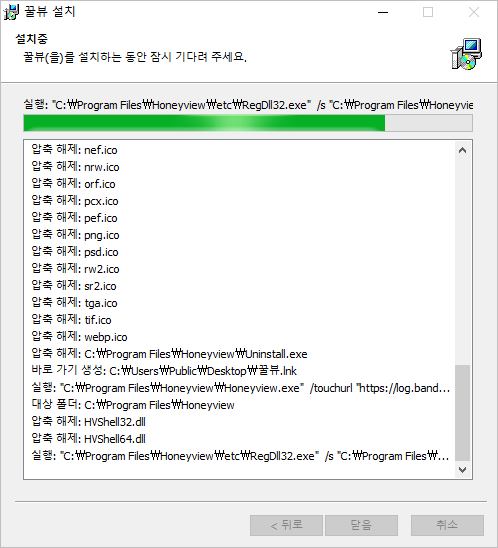The height and width of the screenshot is (548, 498).
Task: Select log line '압축 해제: orf.ico'
Action: click(73, 184)
